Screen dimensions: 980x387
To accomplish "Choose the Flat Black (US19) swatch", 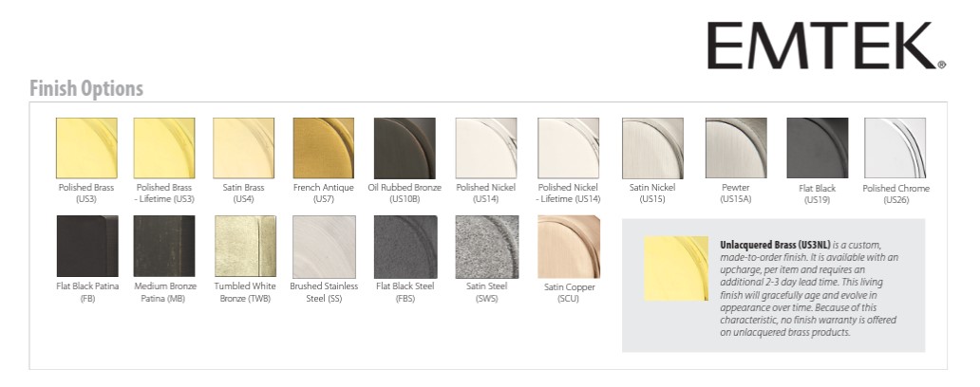I will point(818,148).
